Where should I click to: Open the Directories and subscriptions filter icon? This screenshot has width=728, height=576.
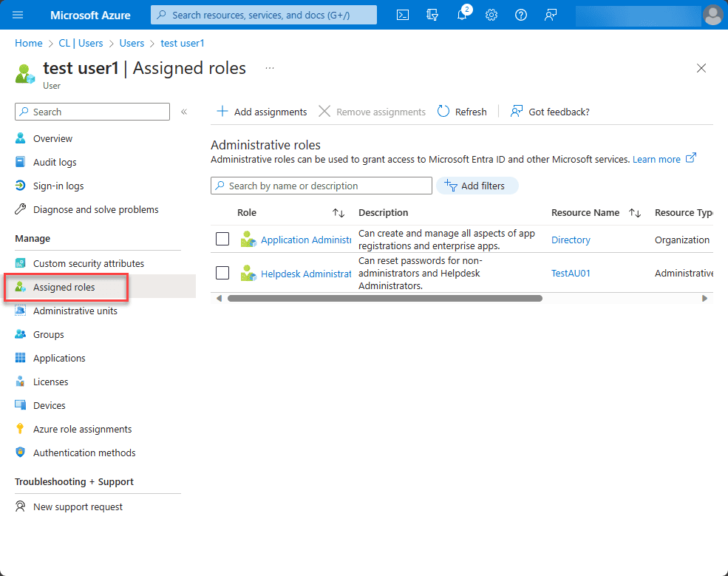[432, 15]
